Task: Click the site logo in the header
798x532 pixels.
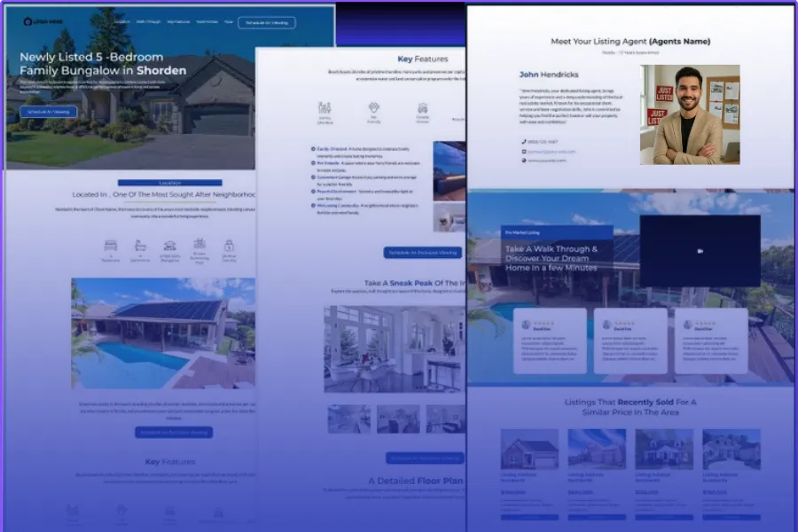Action: (x=43, y=21)
